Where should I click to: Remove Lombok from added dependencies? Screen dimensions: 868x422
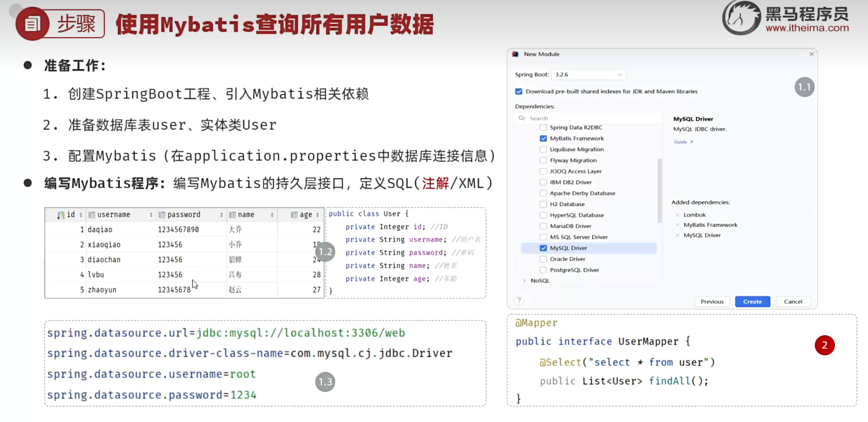pyautogui.click(x=677, y=215)
